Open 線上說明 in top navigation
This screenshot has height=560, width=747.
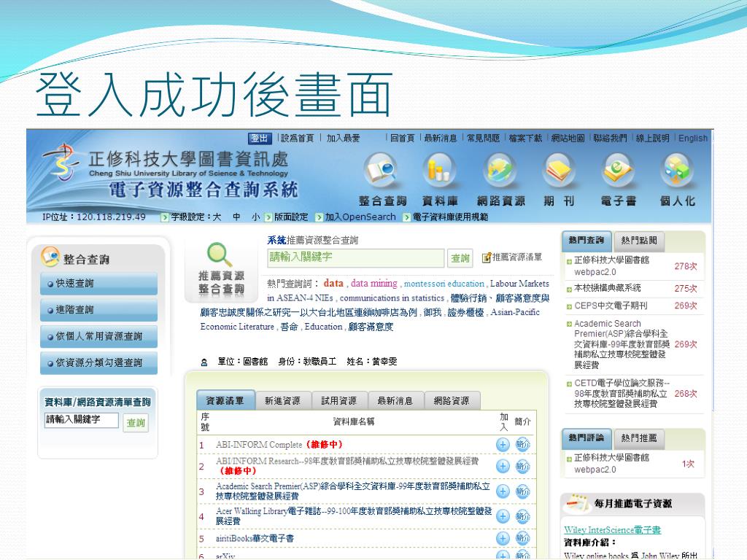(x=653, y=138)
